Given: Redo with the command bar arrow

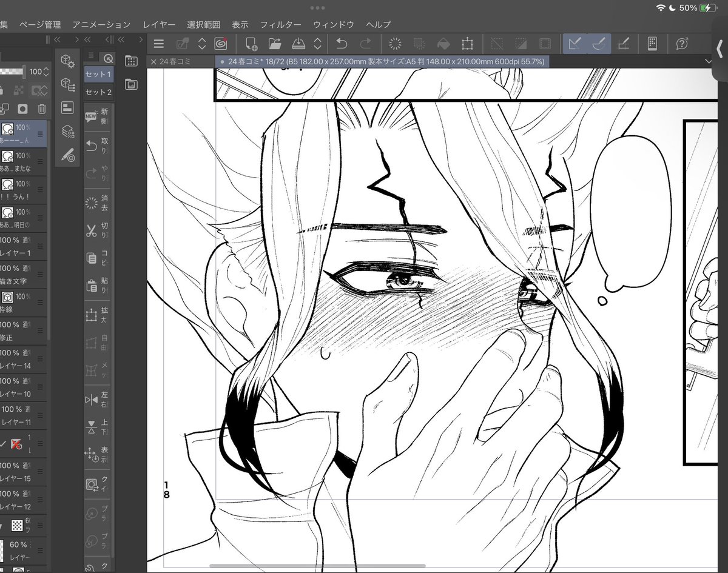Looking at the screenshot, I should 365,44.
